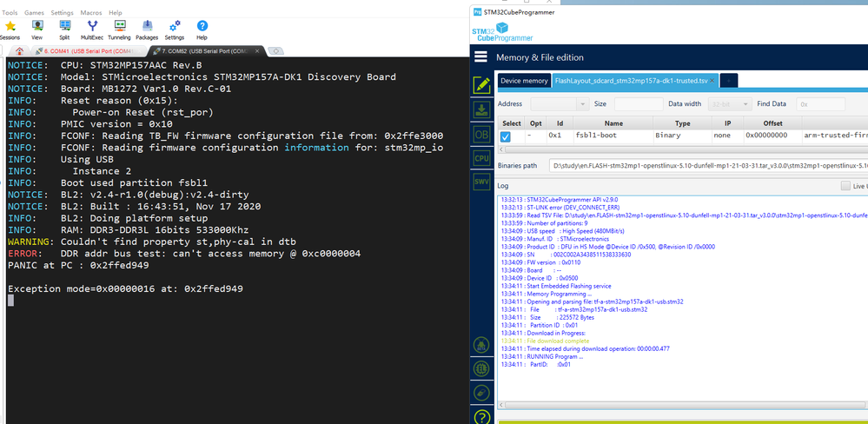The width and height of the screenshot is (868, 424).
Task: Click the Opt column header
Action: click(535, 123)
